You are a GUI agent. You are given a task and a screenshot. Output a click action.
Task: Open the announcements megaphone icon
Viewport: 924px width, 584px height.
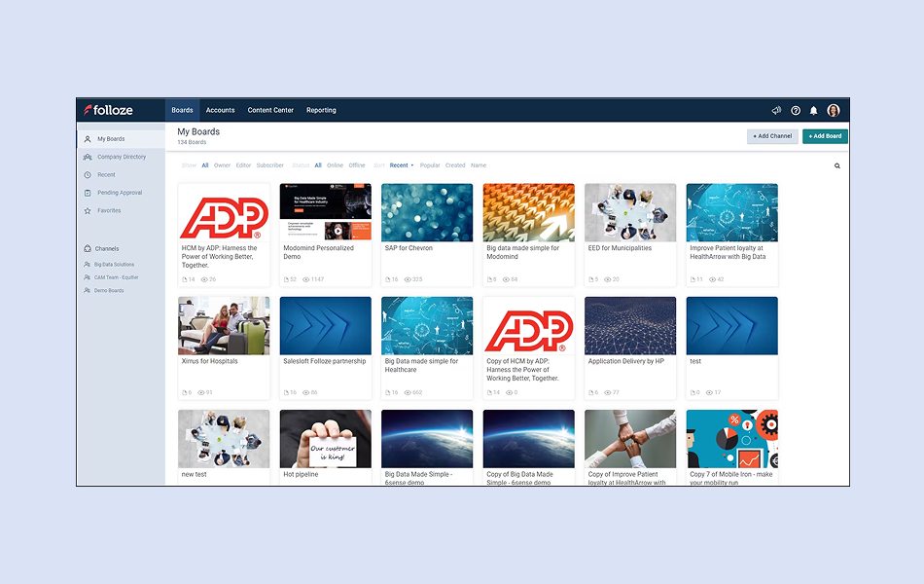pos(776,110)
